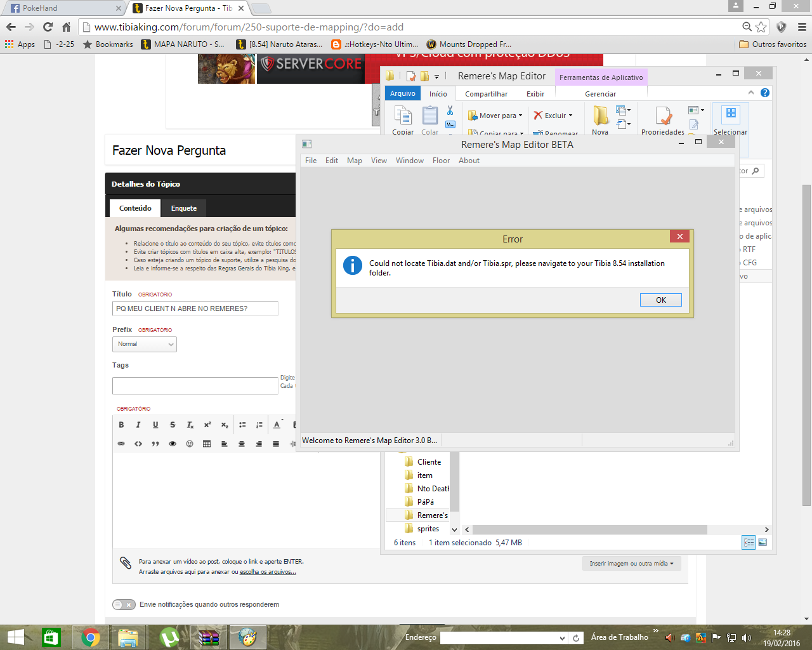Viewport: 812px width, 650px height.
Task: Insert a link with the chain icon
Action: [x=121, y=444]
